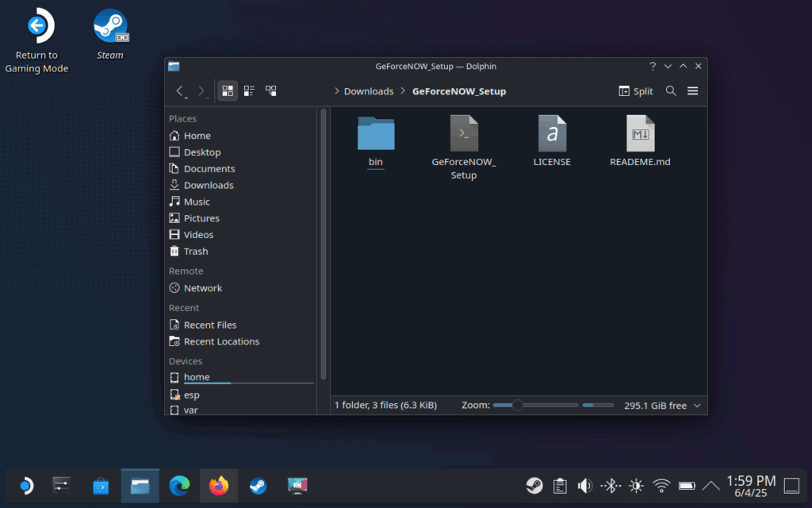Select the GeForceNOW_Setup script file icon

click(x=464, y=134)
